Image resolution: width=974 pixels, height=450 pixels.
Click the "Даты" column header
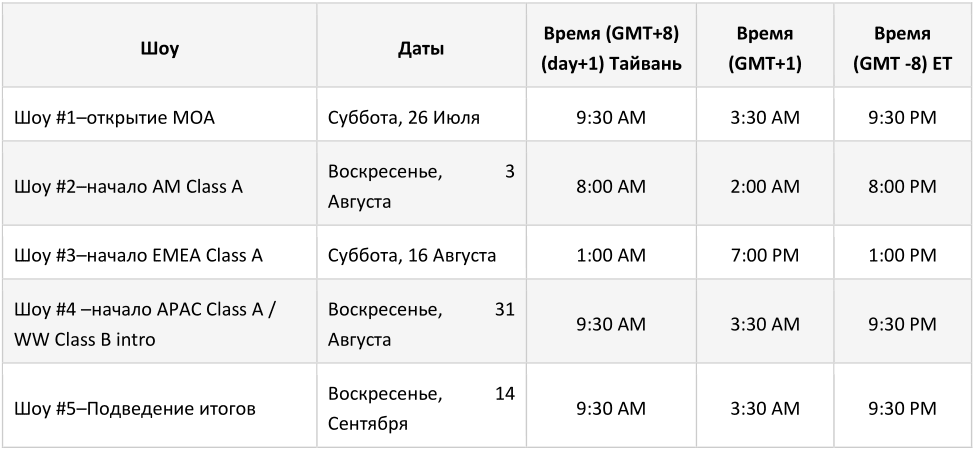coord(421,49)
